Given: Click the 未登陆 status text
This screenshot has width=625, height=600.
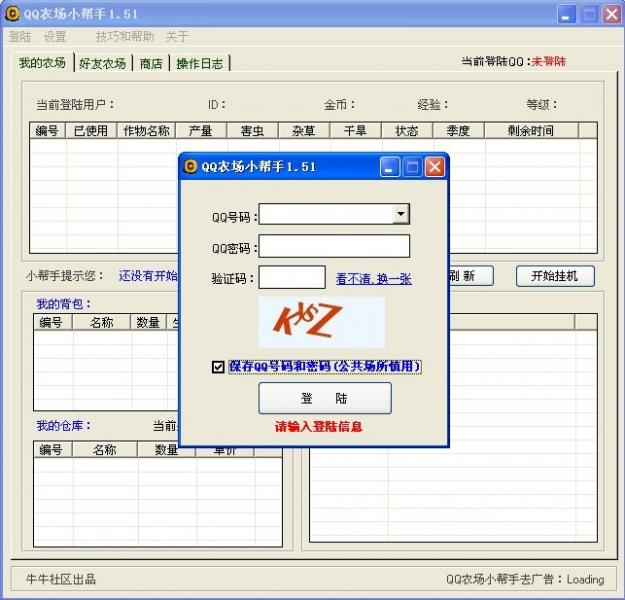Looking at the screenshot, I should (548, 61).
